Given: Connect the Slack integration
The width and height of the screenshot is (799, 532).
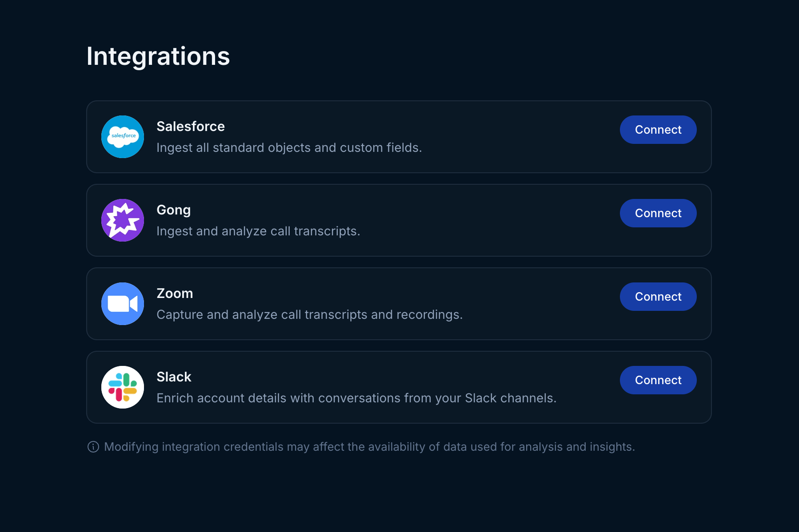Looking at the screenshot, I should point(658,380).
